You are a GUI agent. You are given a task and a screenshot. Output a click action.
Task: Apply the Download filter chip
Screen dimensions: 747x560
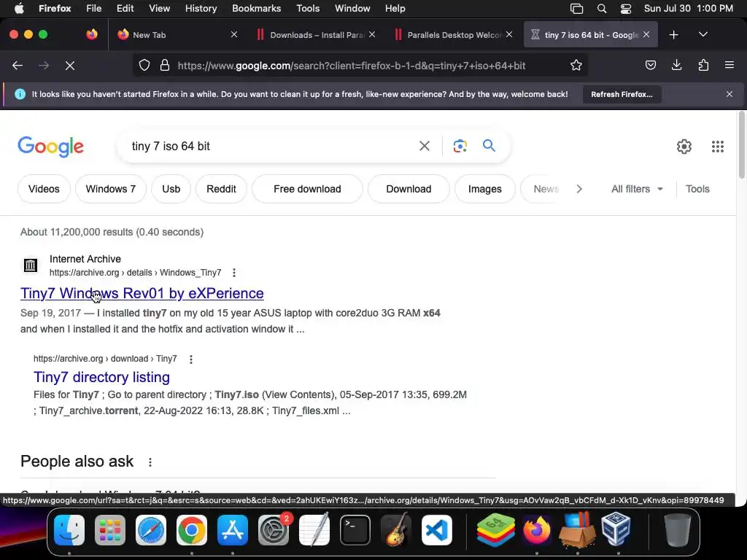click(x=409, y=189)
